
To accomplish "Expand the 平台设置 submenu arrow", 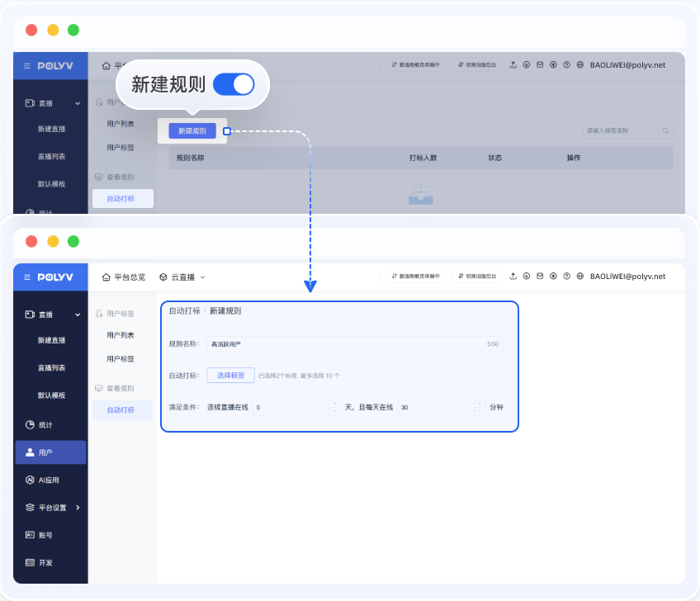I will tap(78, 507).
